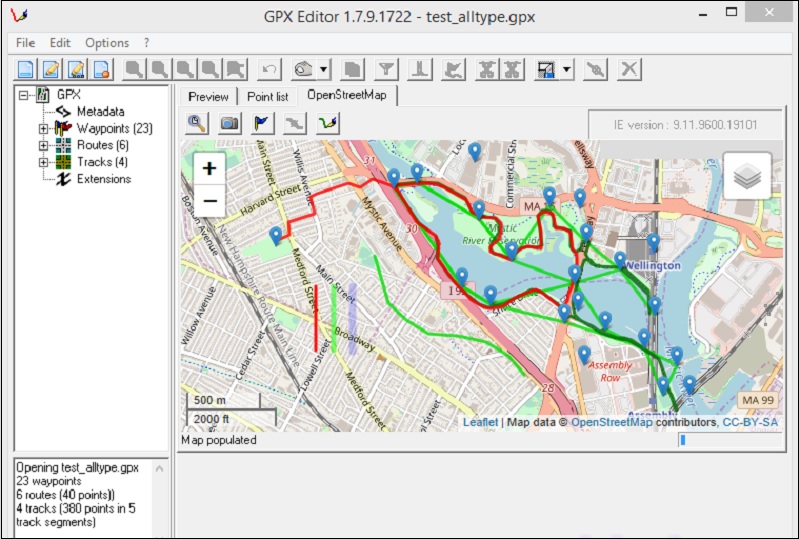Open the OpenStreetMap contributors link
Image resolution: width=800 pixels, height=539 pixels.
click(611, 422)
